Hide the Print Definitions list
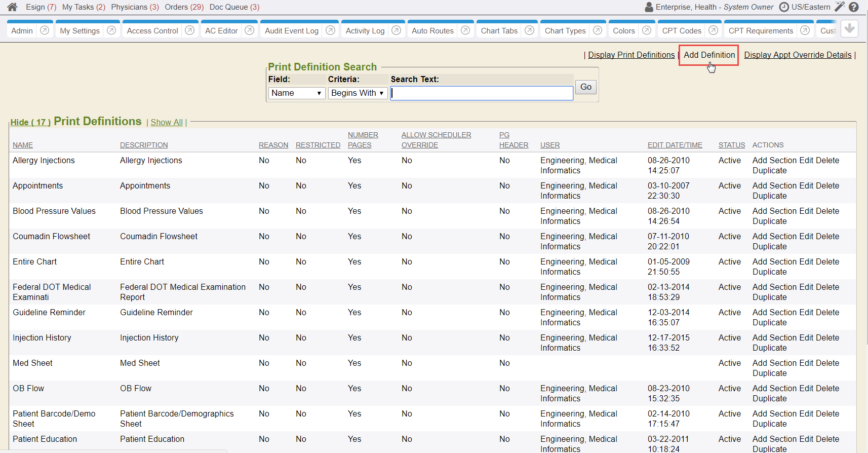The width and height of the screenshot is (868, 453). point(30,122)
